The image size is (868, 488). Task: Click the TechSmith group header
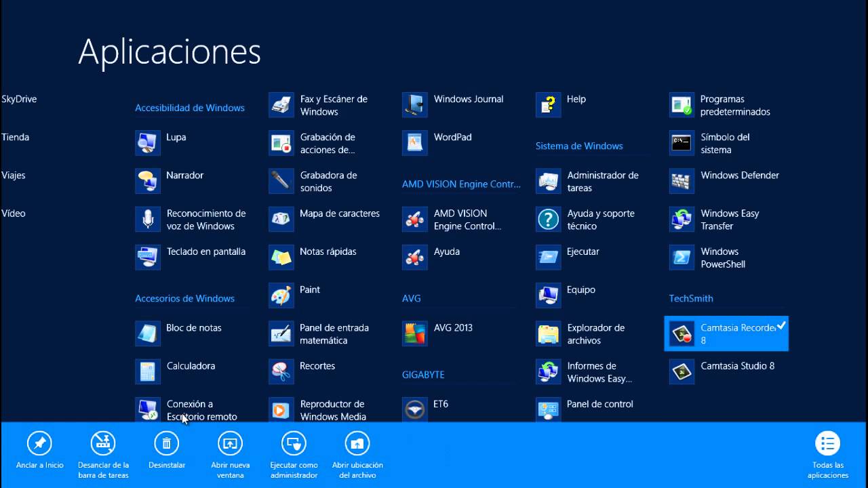tap(691, 298)
